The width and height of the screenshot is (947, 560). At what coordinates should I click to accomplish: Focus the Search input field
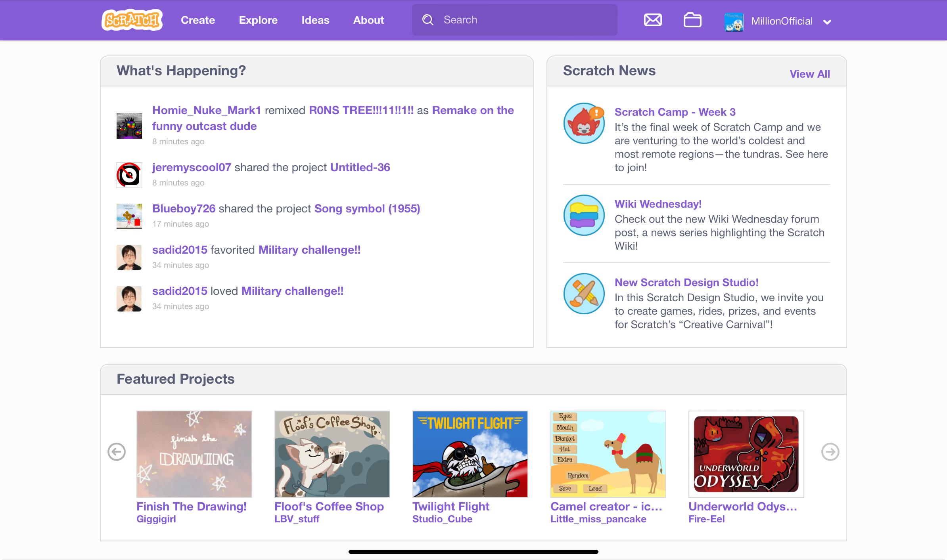(514, 20)
